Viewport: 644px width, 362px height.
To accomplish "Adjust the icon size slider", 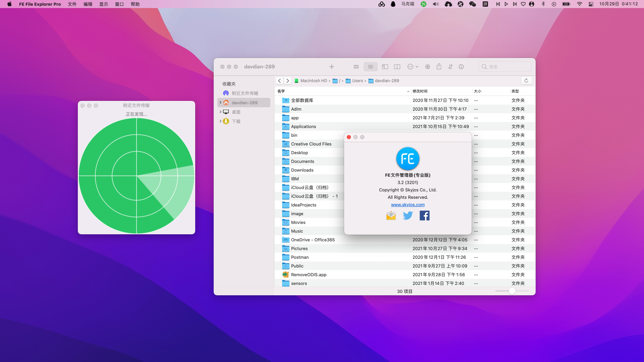I will pos(512,291).
